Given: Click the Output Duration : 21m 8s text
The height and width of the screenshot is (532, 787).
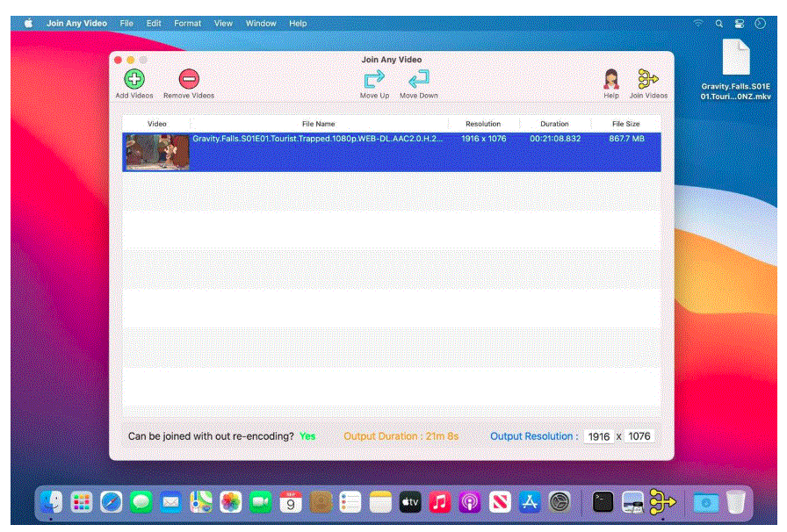Looking at the screenshot, I should point(401,436).
